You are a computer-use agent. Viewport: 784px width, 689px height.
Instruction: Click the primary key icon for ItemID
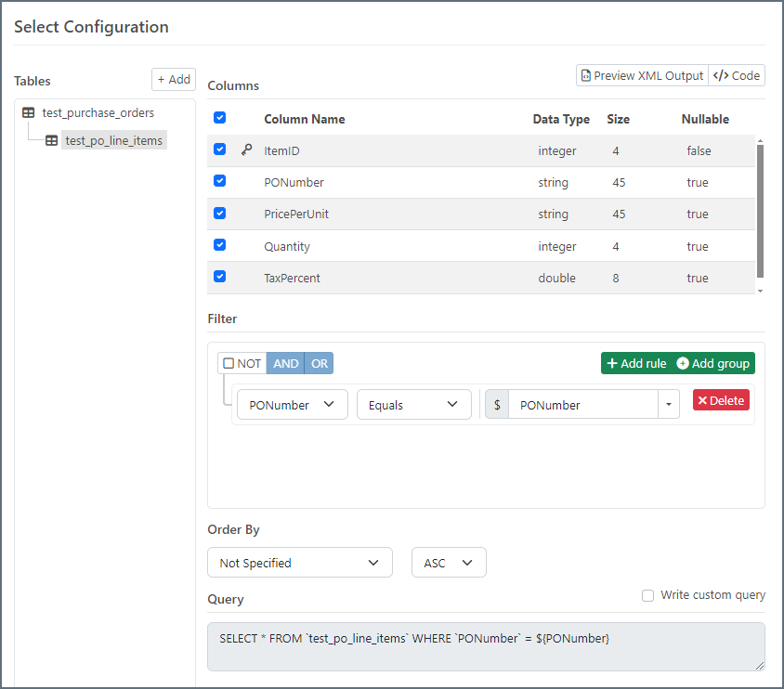[246, 149]
